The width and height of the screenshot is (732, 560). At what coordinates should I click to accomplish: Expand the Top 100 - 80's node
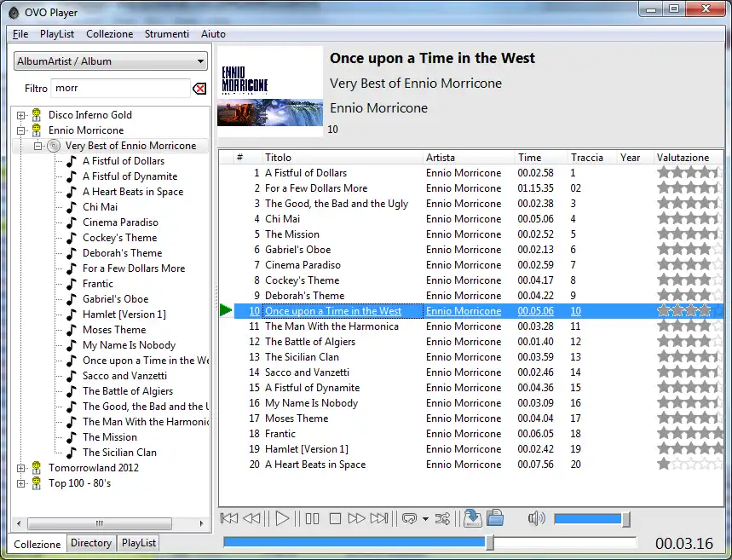click(x=21, y=483)
